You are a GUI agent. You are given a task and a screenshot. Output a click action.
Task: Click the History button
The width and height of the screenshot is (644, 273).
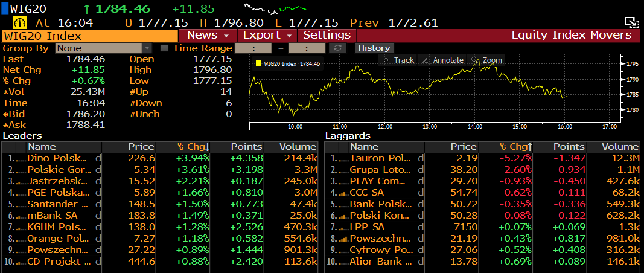[374, 48]
